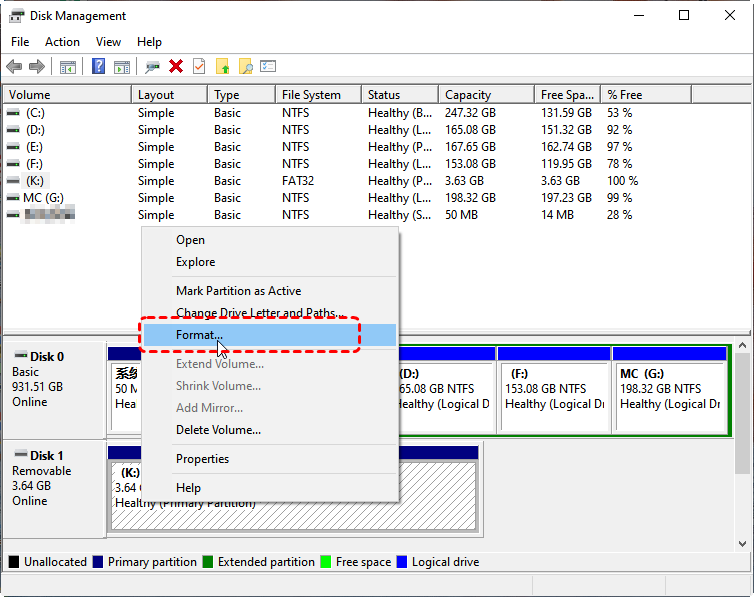Click the folder with magnifier icon

(x=246, y=66)
